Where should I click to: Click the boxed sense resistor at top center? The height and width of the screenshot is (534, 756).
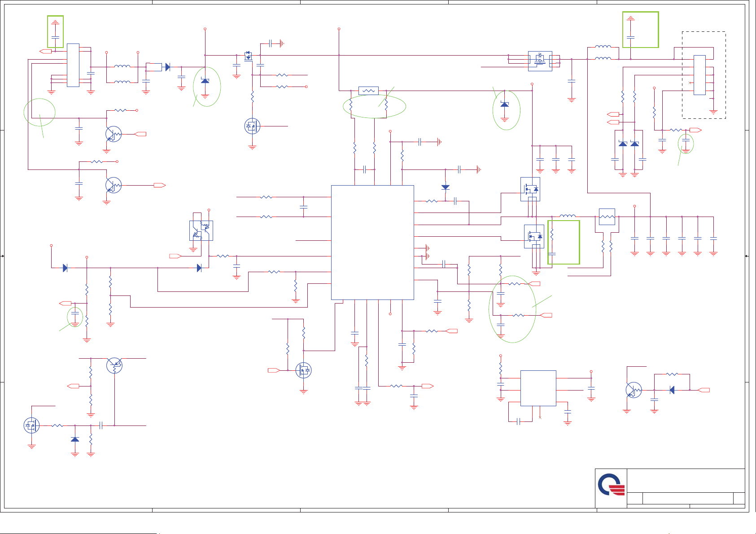click(x=368, y=91)
